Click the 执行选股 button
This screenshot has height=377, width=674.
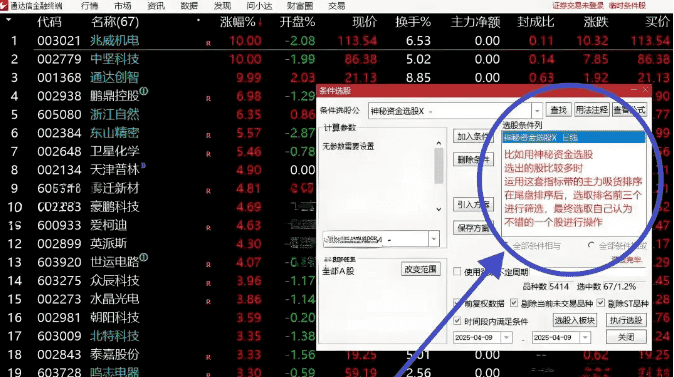[x=626, y=320]
